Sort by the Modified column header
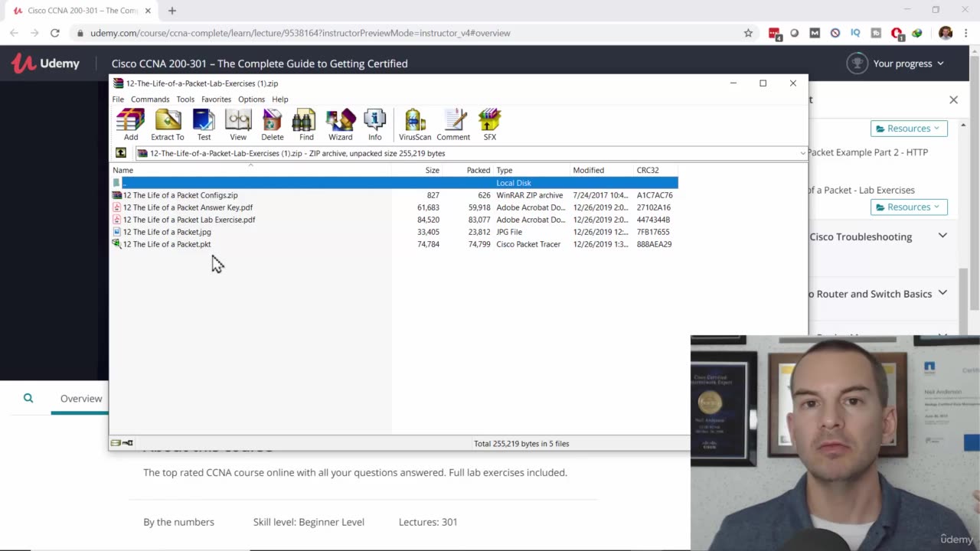 (602, 170)
